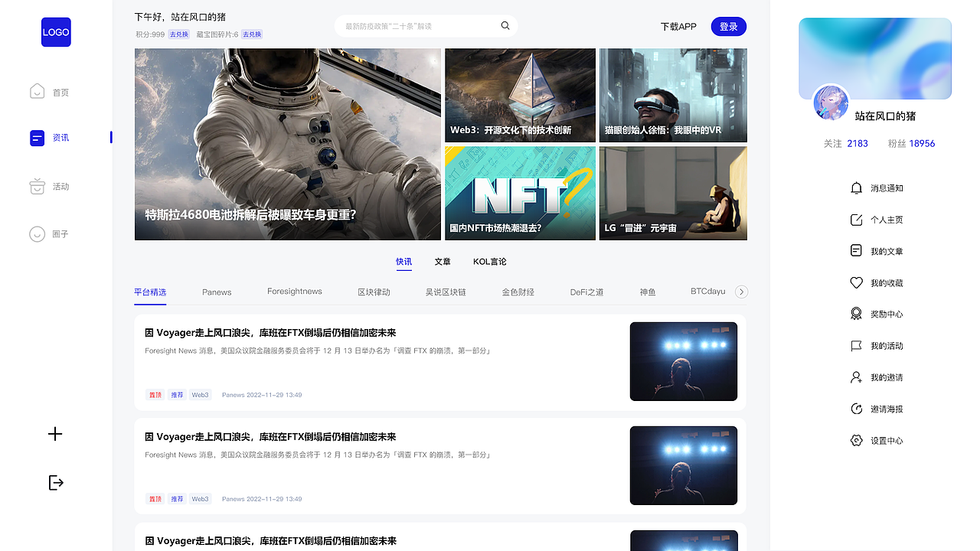Select the 资讯 news icon

(x=37, y=138)
